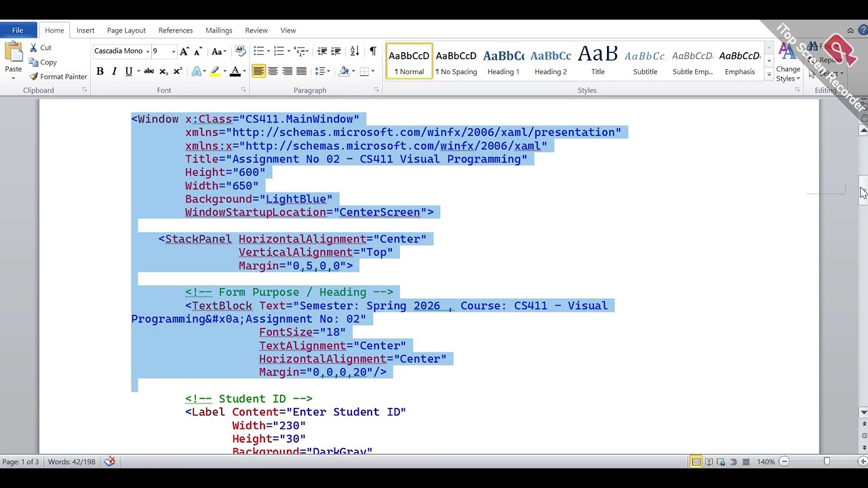
Task: Apply red font color
Action: click(x=235, y=71)
